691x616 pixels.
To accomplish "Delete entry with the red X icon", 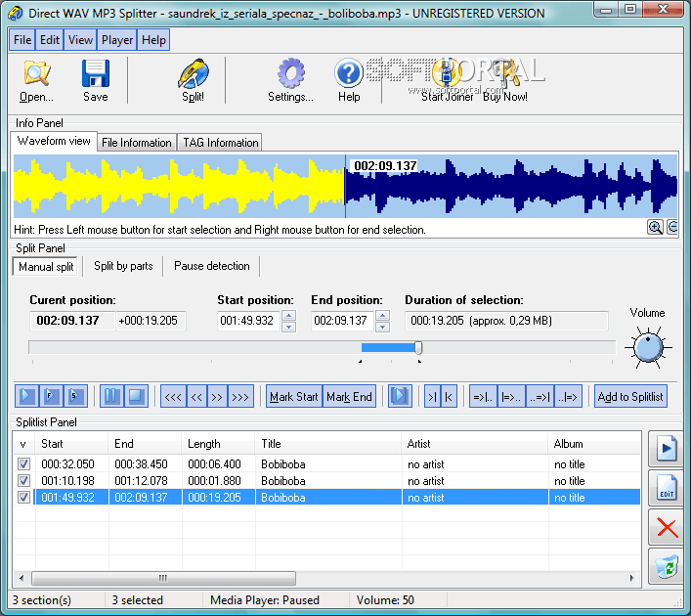I will click(666, 527).
